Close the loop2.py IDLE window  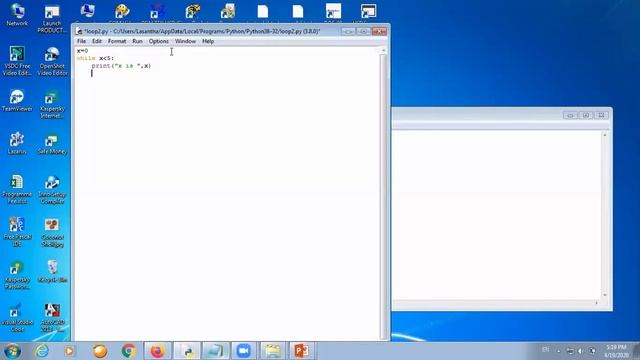(379, 31)
